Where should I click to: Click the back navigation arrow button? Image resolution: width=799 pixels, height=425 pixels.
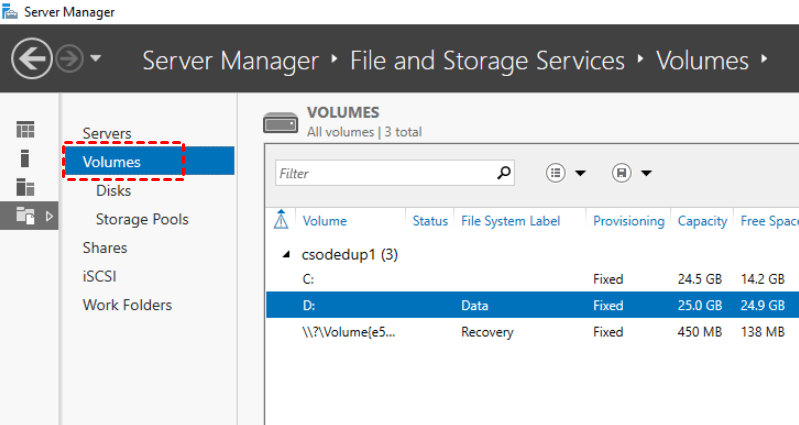pos(32,59)
